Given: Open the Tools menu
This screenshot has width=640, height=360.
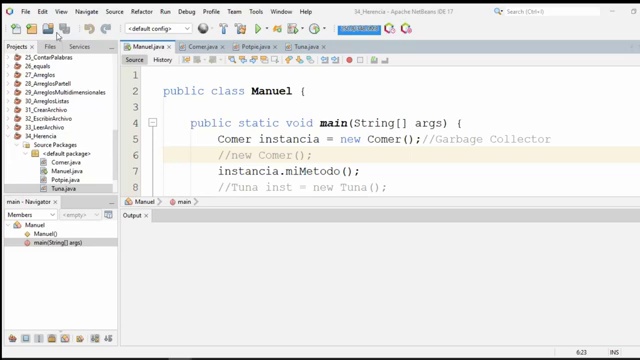Looking at the screenshot, I should (x=256, y=12).
